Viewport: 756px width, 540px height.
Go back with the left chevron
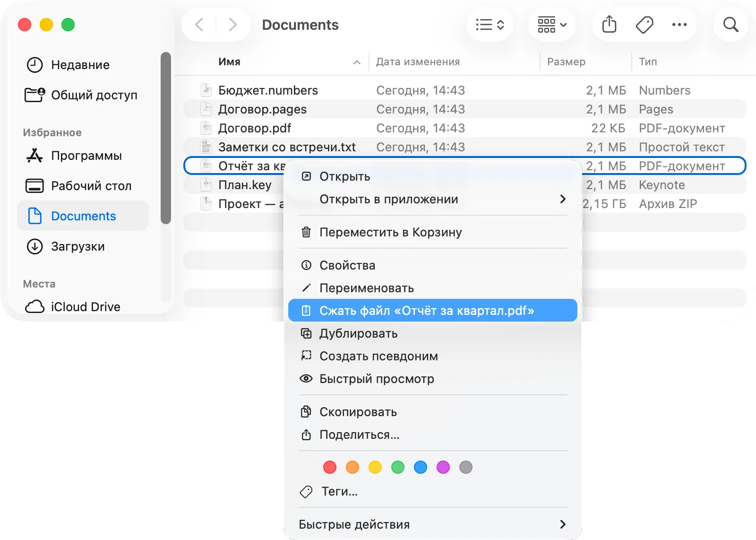[199, 25]
